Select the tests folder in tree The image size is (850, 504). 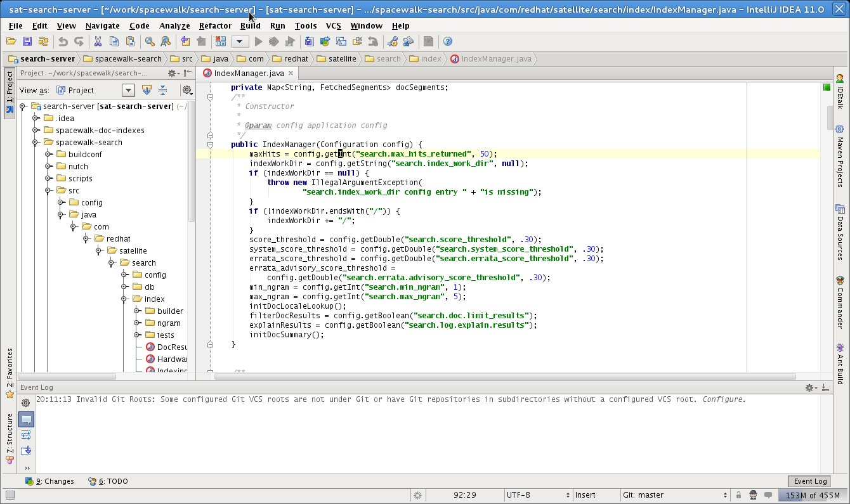click(x=159, y=335)
